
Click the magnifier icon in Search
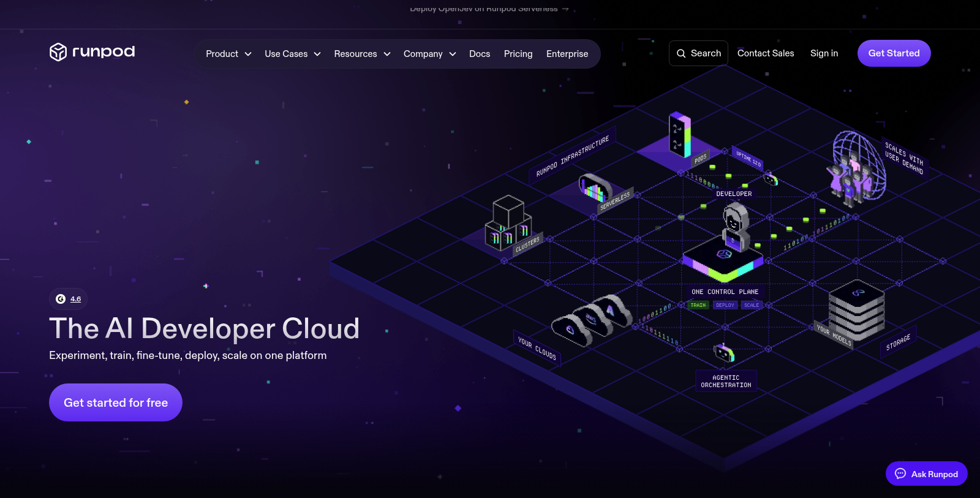tap(681, 53)
